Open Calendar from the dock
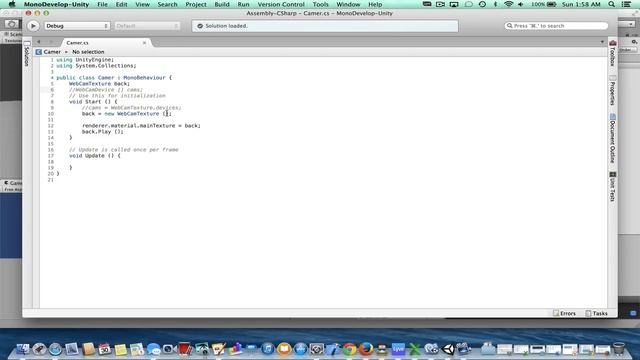640x360 pixels. pos(104,349)
